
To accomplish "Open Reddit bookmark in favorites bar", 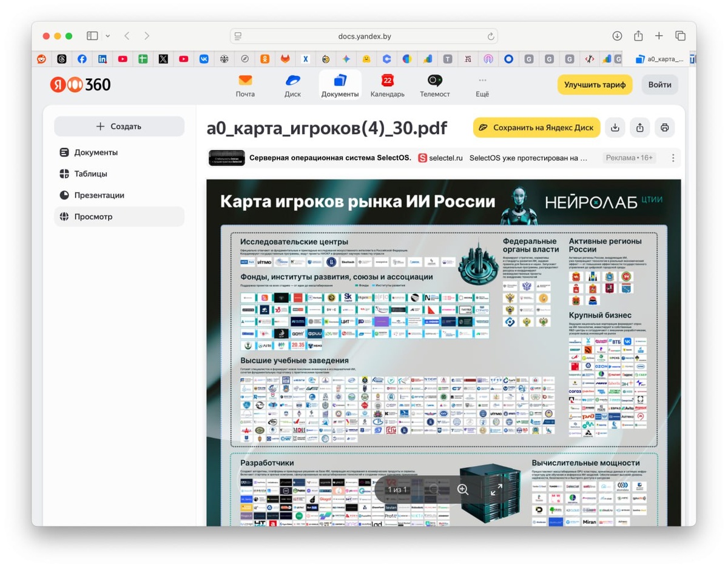I will click(x=41, y=59).
